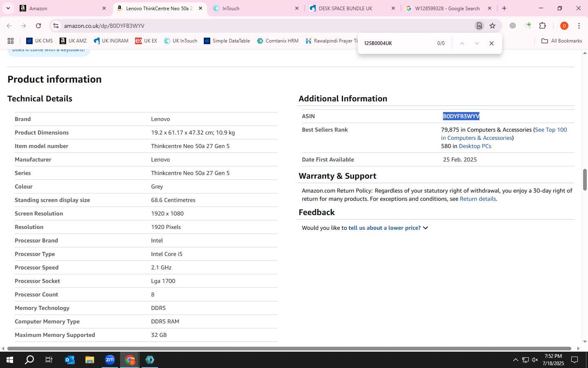Open Comtanix HRM bookmark
Viewport: 588px width, 368px height.
(x=278, y=41)
